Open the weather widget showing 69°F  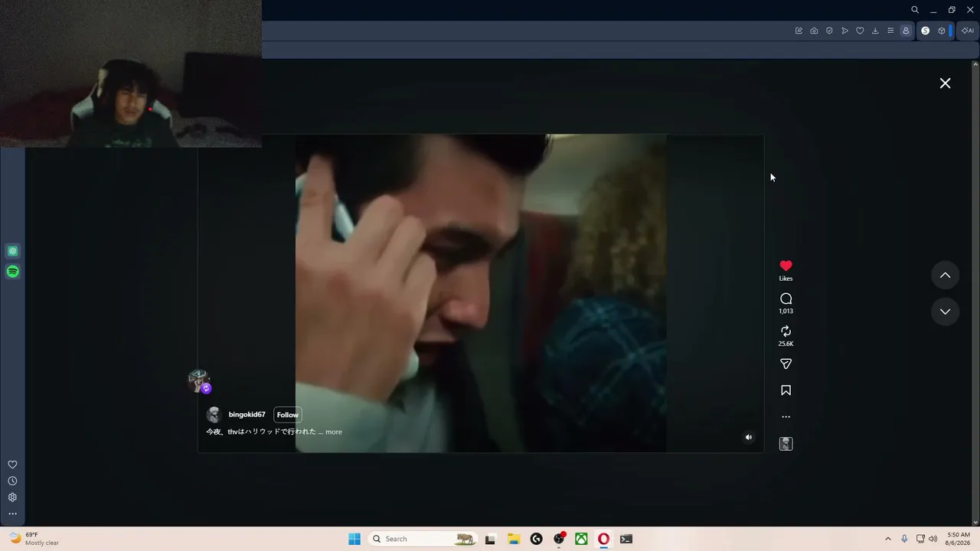pyautogui.click(x=34, y=539)
